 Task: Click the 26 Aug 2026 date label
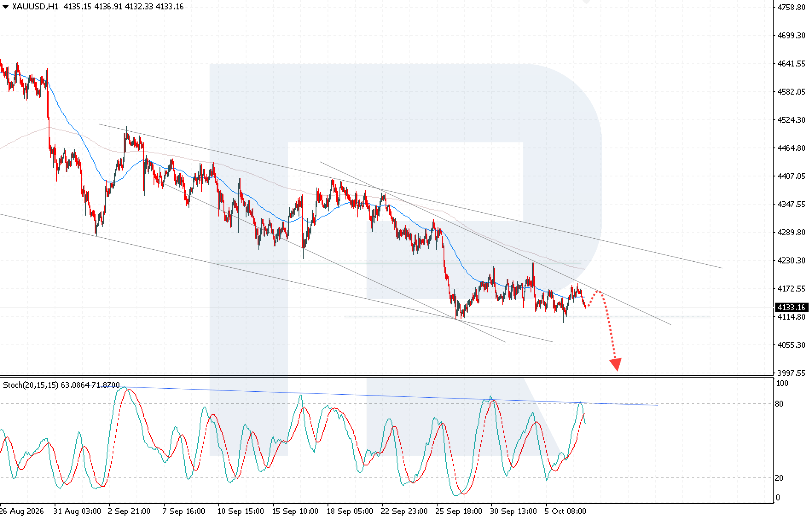coord(22,511)
